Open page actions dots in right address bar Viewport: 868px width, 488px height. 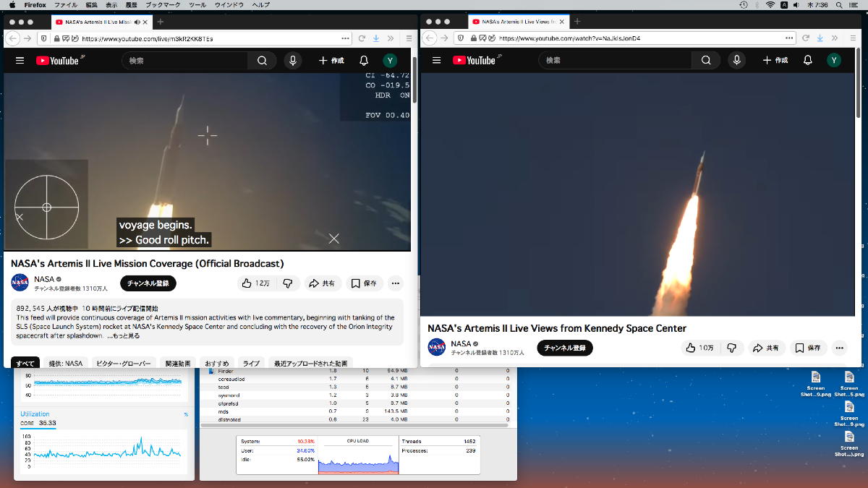(x=789, y=38)
